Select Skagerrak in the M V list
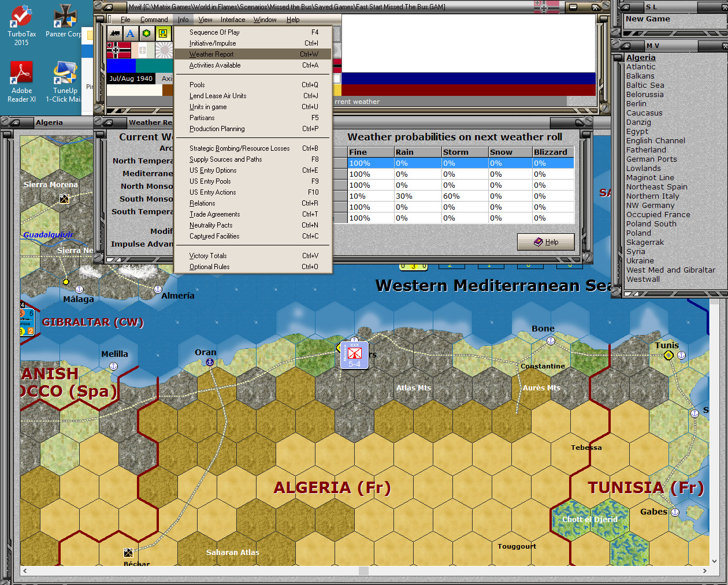The width and height of the screenshot is (728, 585). click(645, 243)
